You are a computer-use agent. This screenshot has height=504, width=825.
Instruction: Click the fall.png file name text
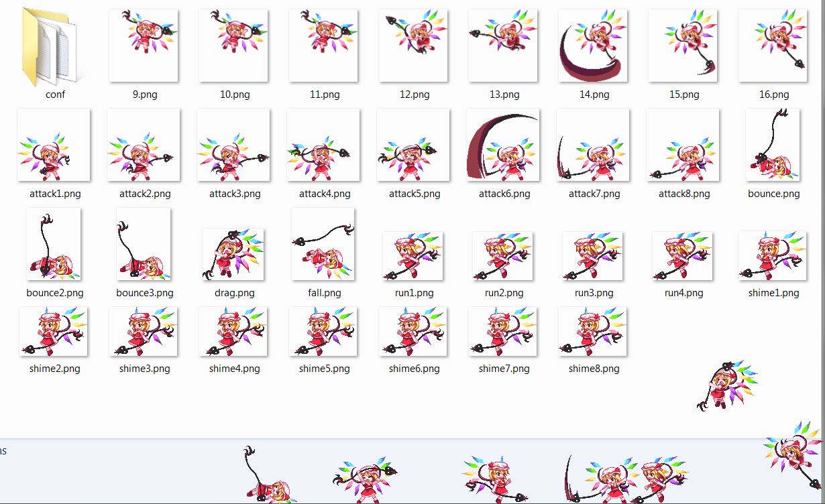(325, 293)
